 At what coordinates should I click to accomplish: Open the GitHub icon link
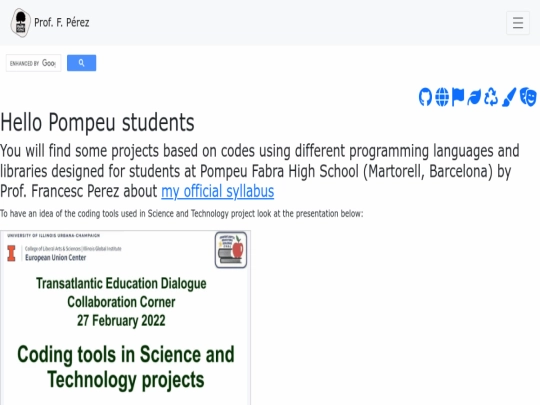(425, 97)
